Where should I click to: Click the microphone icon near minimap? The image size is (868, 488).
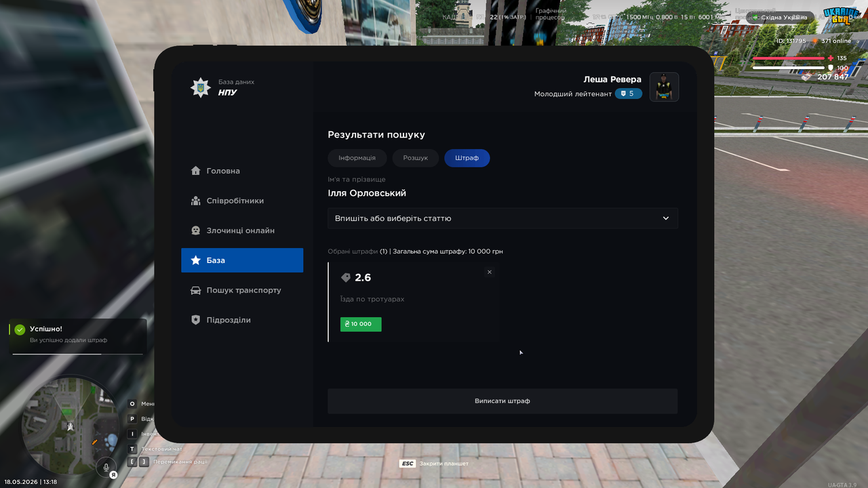click(106, 467)
